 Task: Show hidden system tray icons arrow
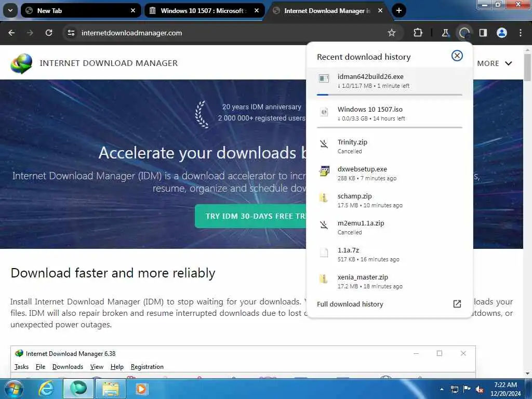coord(442,389)
